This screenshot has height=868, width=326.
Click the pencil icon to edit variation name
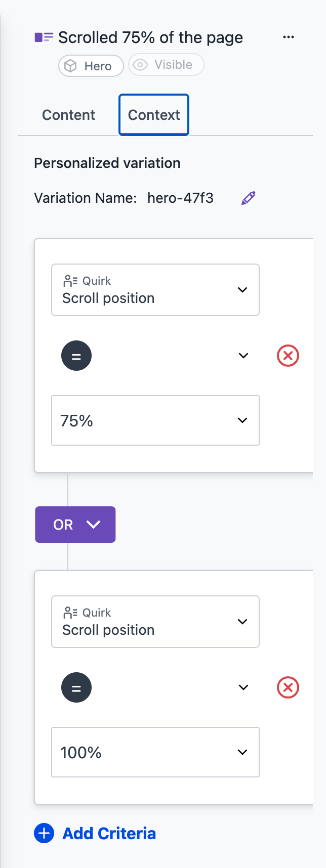point(248,198)
